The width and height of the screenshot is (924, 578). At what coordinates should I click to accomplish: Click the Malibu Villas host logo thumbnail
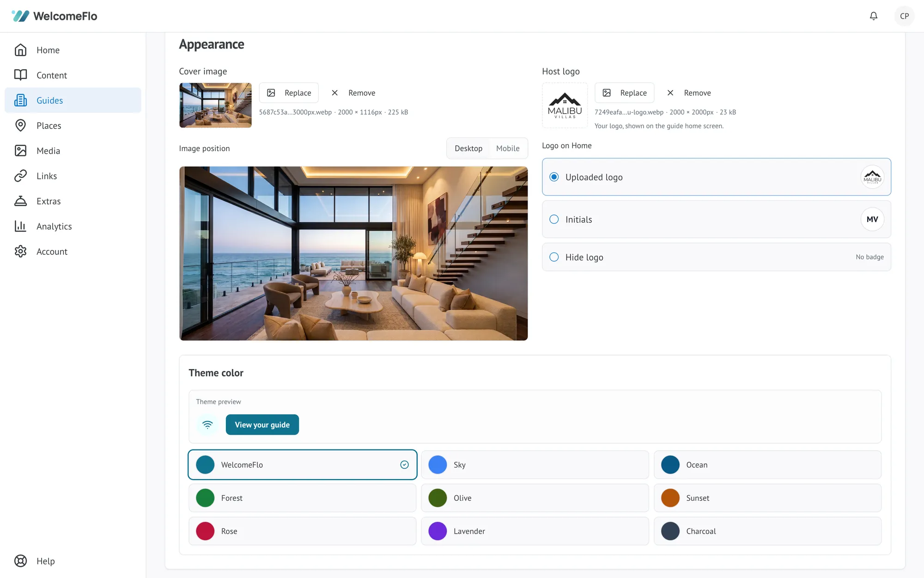pyautogui.click(x=565, y=105)
